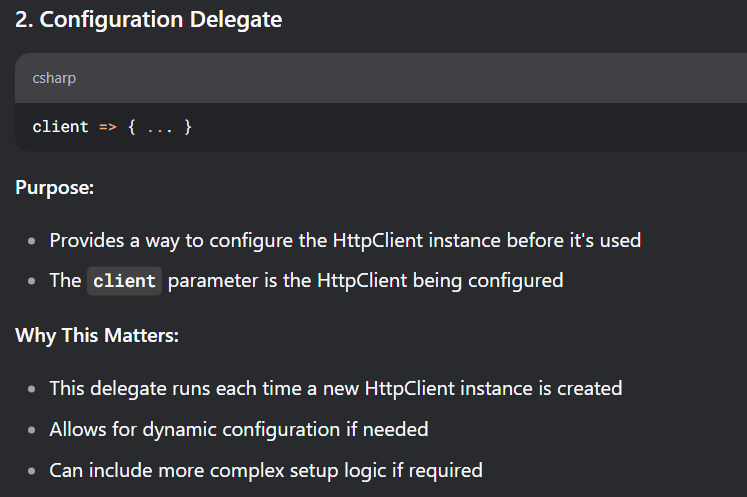The image size is (747, 497).
Task: Click the csharp language label
Action: click(x=54, y=78)
